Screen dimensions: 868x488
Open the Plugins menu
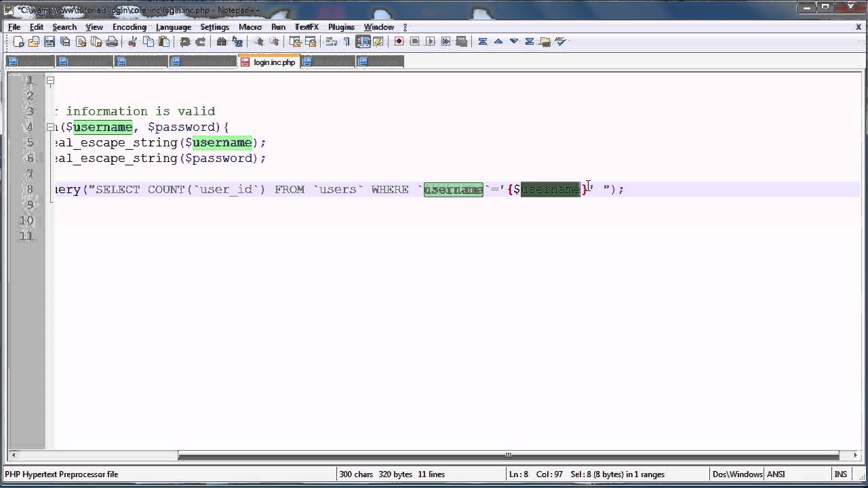click(x=341, y=27)
